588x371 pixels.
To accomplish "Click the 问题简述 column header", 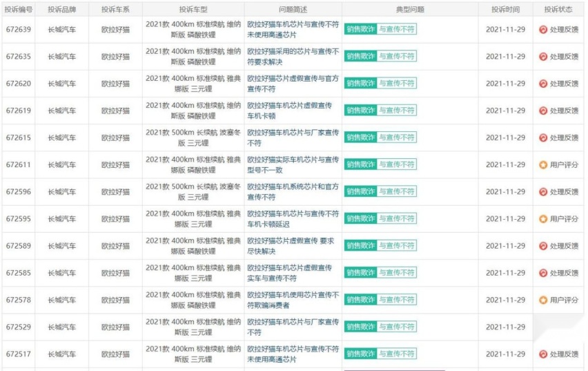I will coord(293,10).
